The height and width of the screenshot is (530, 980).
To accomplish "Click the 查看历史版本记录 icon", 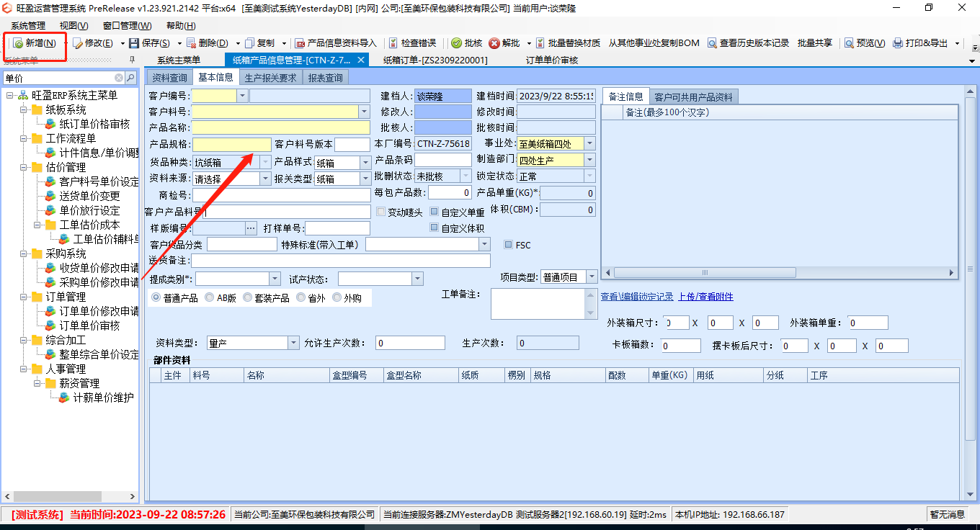I will (712, 43).
